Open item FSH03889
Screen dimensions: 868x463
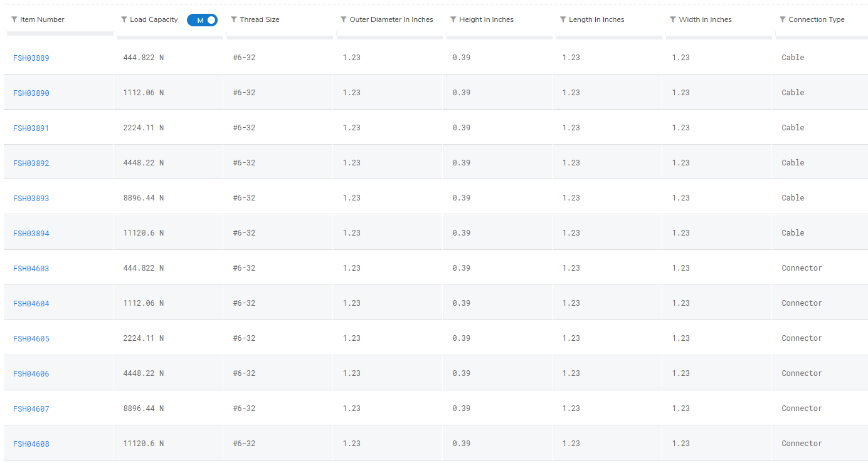pos(31,58)
